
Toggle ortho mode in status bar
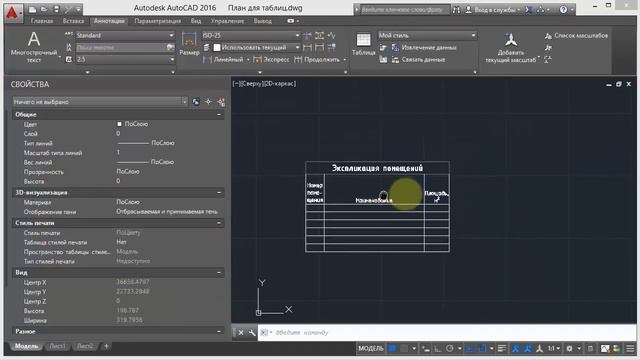click(x=438, y=348)
